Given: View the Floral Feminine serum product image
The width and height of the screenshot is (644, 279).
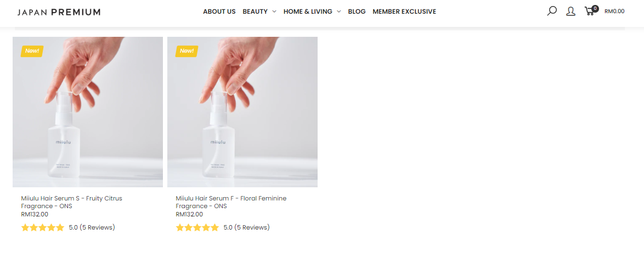Looking at the screenshot, I should tap(242, 112).
